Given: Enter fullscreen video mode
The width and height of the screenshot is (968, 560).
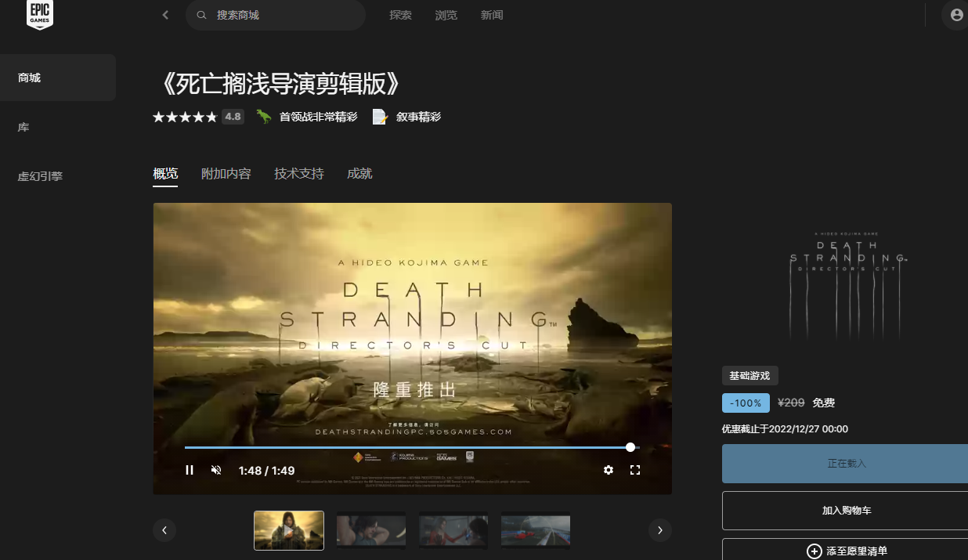Looking at the screenshot, I should click(635, 470).
